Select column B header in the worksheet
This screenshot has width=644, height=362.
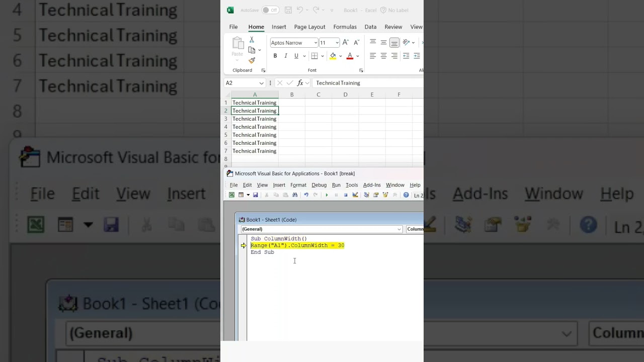292,95
